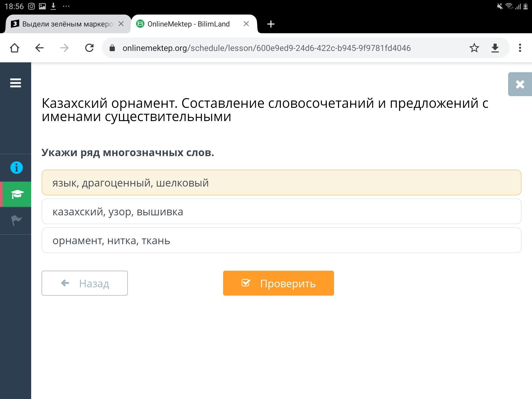Click the onlinemektep.org address bar
The height and width of the screenshot is (399, 532).
click(266, 48)
